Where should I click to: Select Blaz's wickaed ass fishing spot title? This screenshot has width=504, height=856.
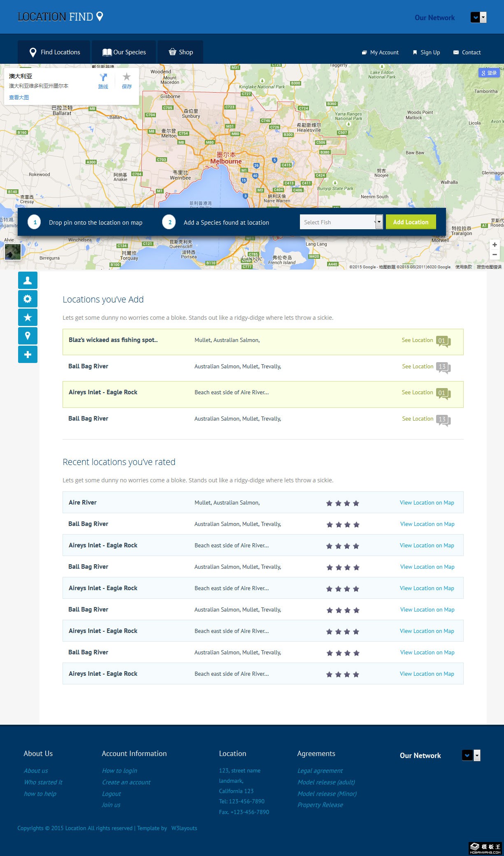pyautogui.click(x=113, y=340)
